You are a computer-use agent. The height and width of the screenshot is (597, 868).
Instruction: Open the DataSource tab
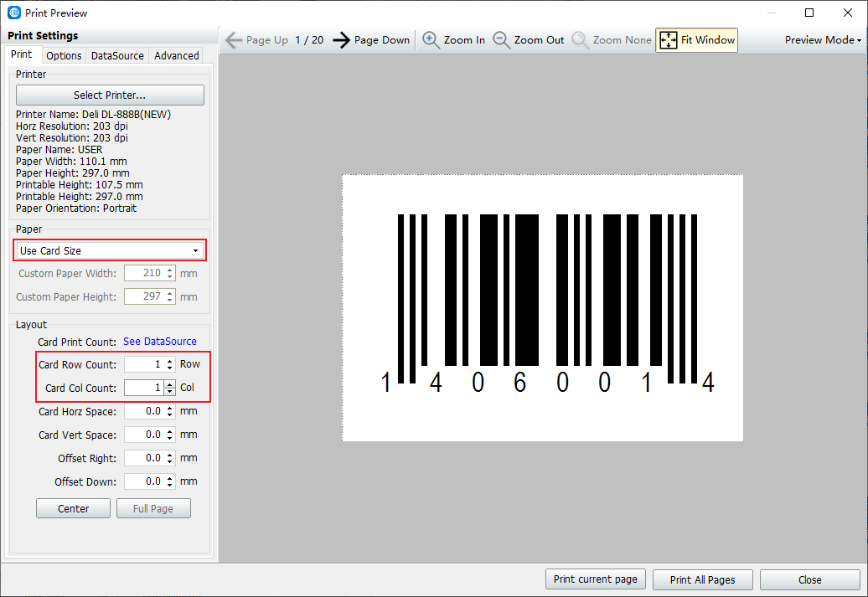click(x=117, y=55)
